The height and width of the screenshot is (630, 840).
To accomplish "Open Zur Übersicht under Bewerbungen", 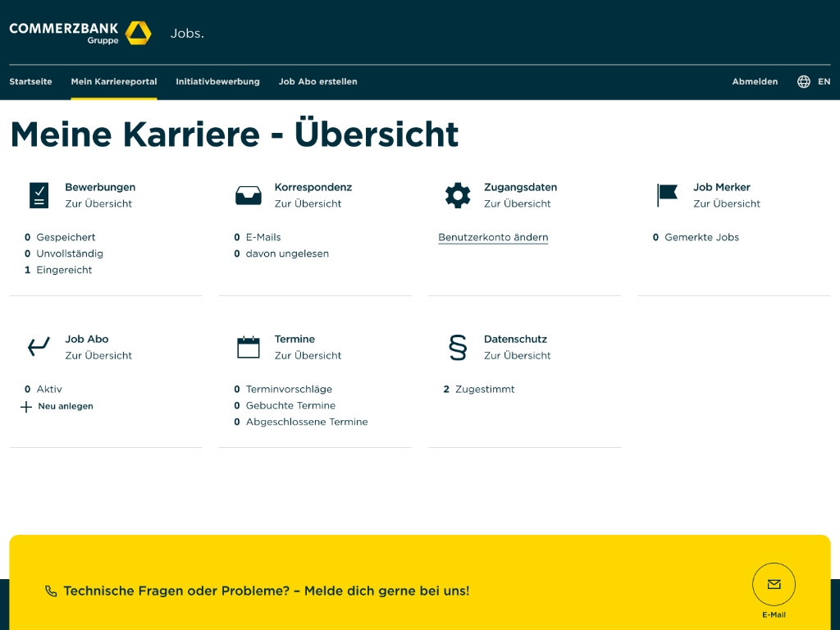I will tap(98, 203).
